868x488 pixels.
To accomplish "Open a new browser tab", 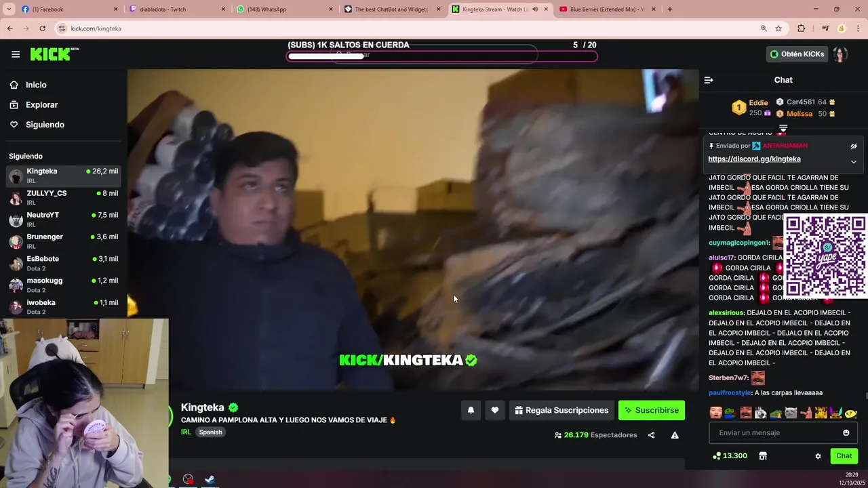I will coord(670,9).
